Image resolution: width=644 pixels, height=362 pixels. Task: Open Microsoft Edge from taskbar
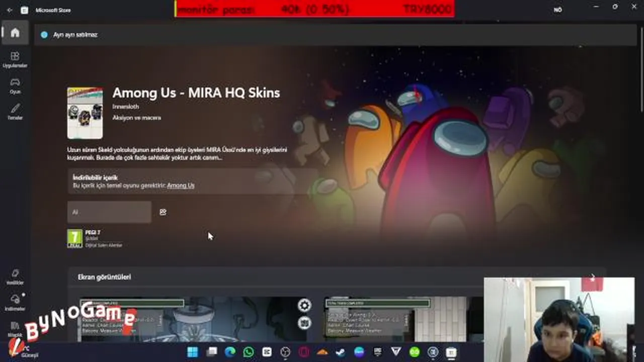[x=230, y=352]
